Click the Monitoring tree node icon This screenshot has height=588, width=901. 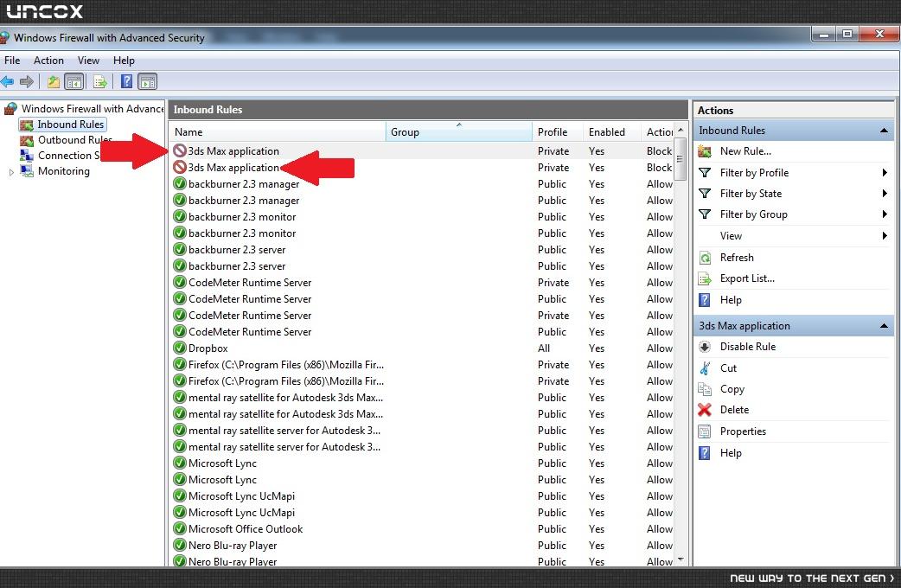tap(27, 170)
